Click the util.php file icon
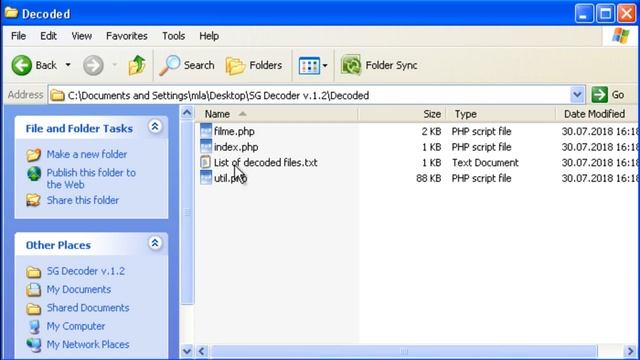The height and width of the screenshot is (360, 640). coord(206,178)
